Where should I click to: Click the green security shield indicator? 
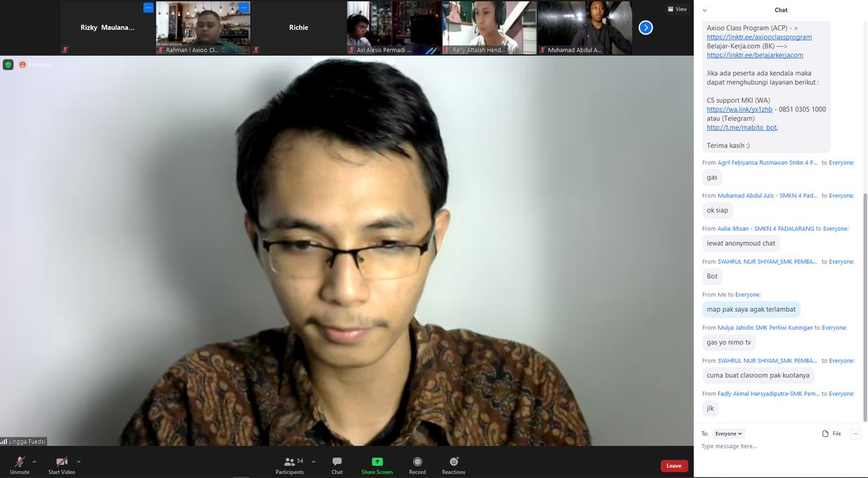8,64
